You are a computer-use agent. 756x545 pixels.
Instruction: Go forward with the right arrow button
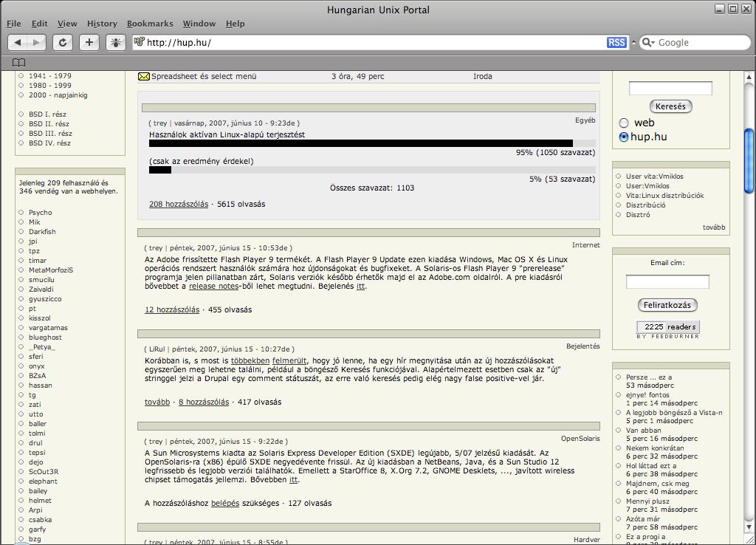tap(37, 42)
